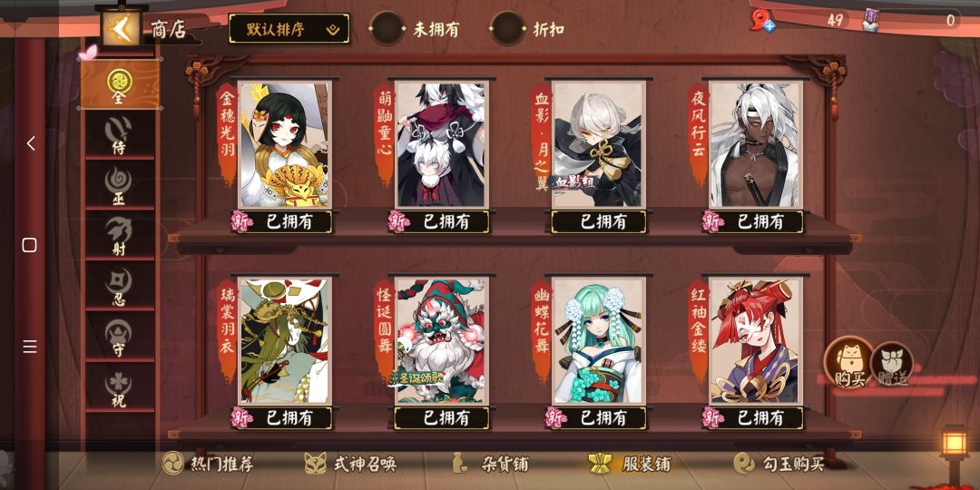Open the 杂货铺 tab

point(490,464)
